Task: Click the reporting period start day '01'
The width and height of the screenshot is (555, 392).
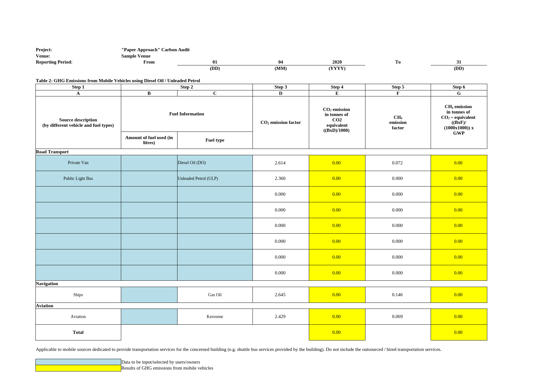Action: [215, 62]
